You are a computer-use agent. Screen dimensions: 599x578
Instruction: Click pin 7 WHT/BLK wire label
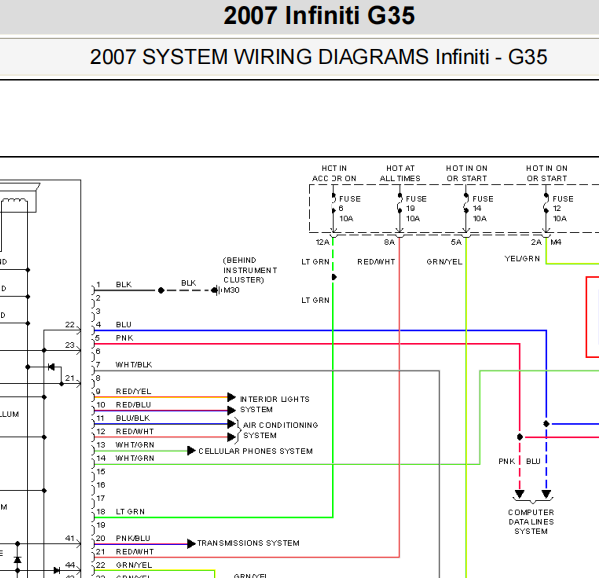(134, 365)
